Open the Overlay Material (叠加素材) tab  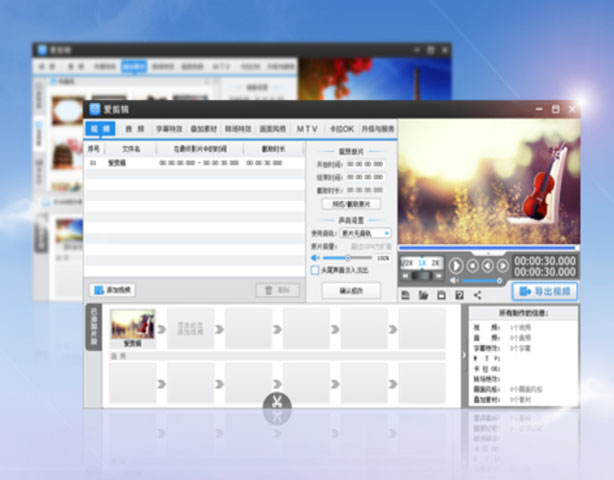tap(203, 129)
